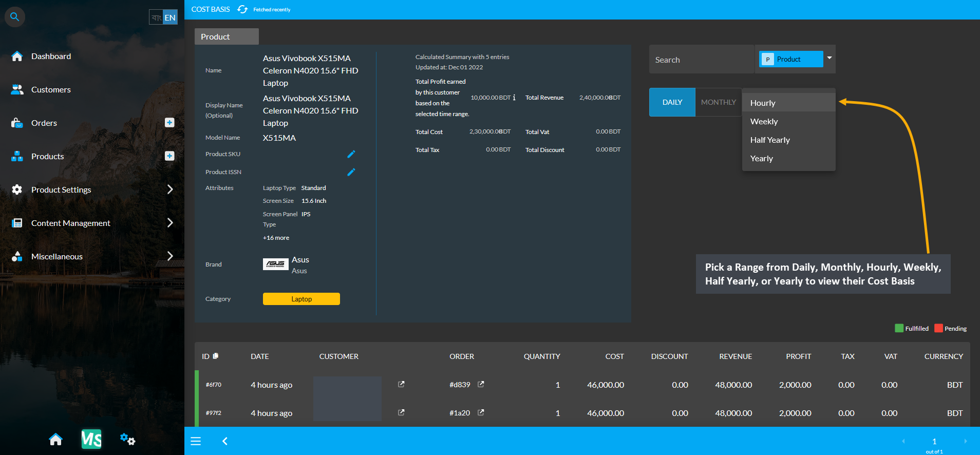
Task: Choose Yearly from range menu
Action: [789, 158]
